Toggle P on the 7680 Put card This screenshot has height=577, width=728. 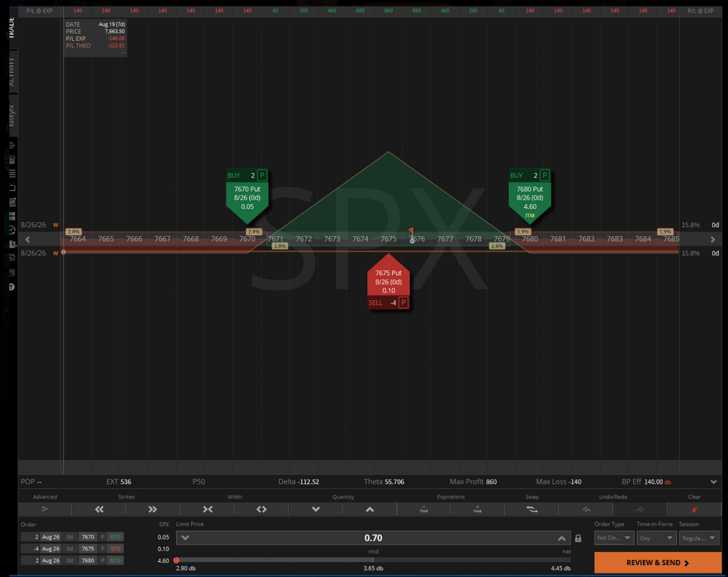[x=545, y=175]
